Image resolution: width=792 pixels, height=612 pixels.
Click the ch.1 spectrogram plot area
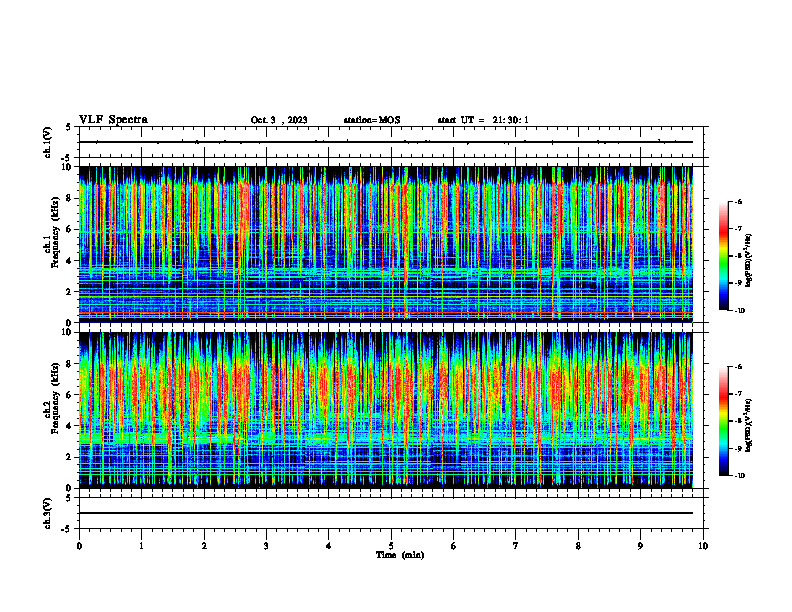click(386, 244)
